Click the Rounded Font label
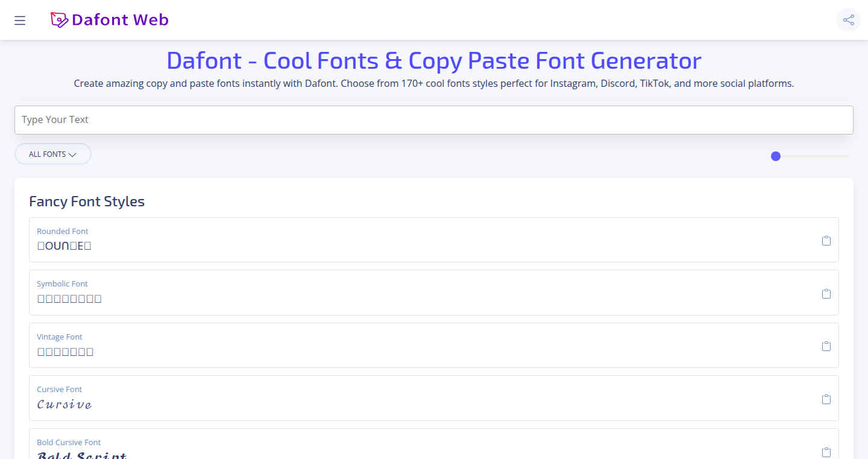The height and width of the screenshot is (459, 868). [x=63, y=231]
